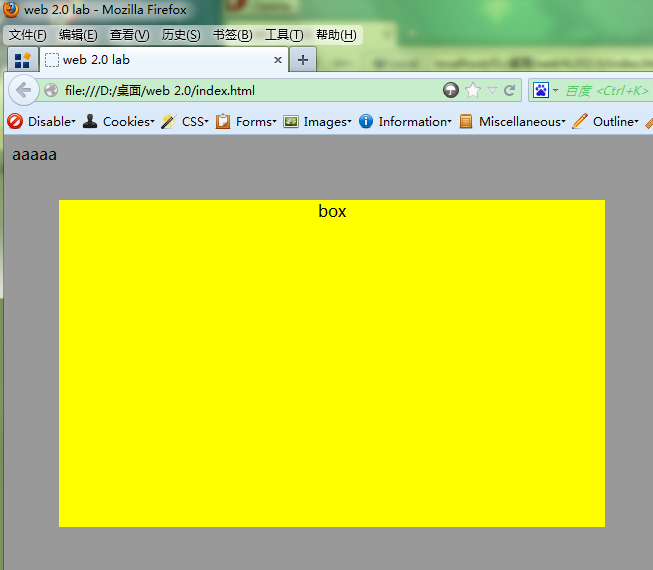Viewport: 653px width, 570px height.
Task: Click the globe site identity icon
Action: (51, 90)
